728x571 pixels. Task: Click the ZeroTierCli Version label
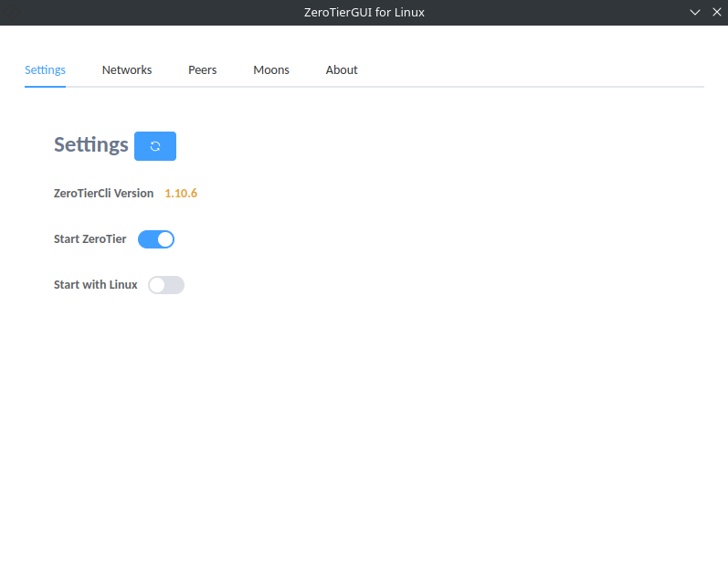tap(103, 193)
